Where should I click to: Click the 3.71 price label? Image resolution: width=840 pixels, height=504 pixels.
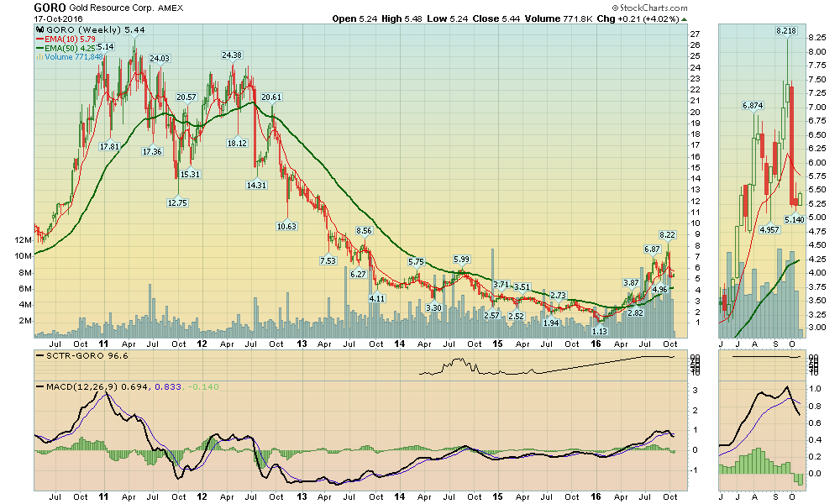tap(501, 285)
